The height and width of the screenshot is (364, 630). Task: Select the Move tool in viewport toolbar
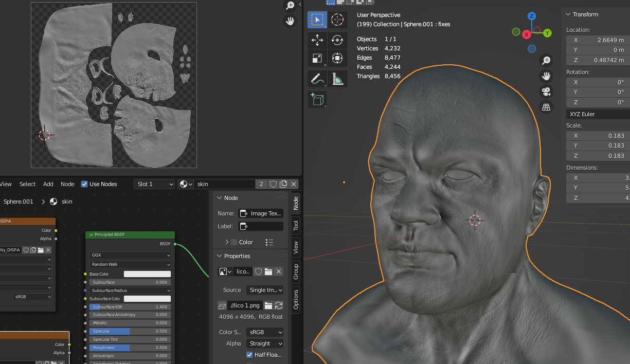coord(317,40)
